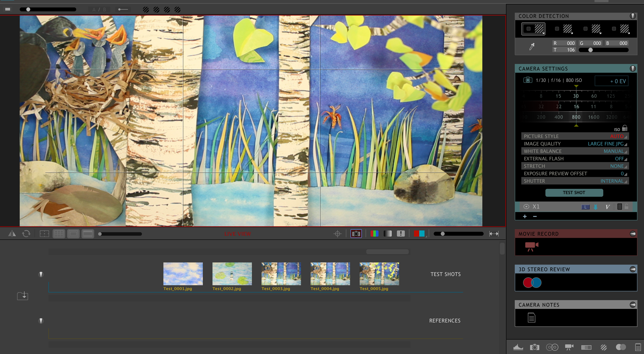
Task: Switch to movie record tab at bottom
Action: (x=569, y=347)
